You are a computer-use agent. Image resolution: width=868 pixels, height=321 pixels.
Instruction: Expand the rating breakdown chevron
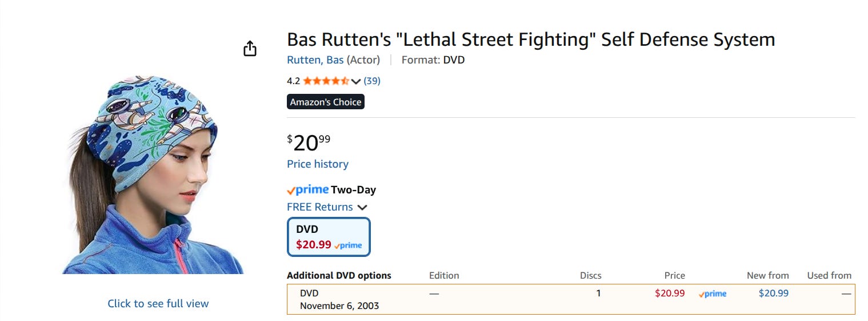point(356,81)
